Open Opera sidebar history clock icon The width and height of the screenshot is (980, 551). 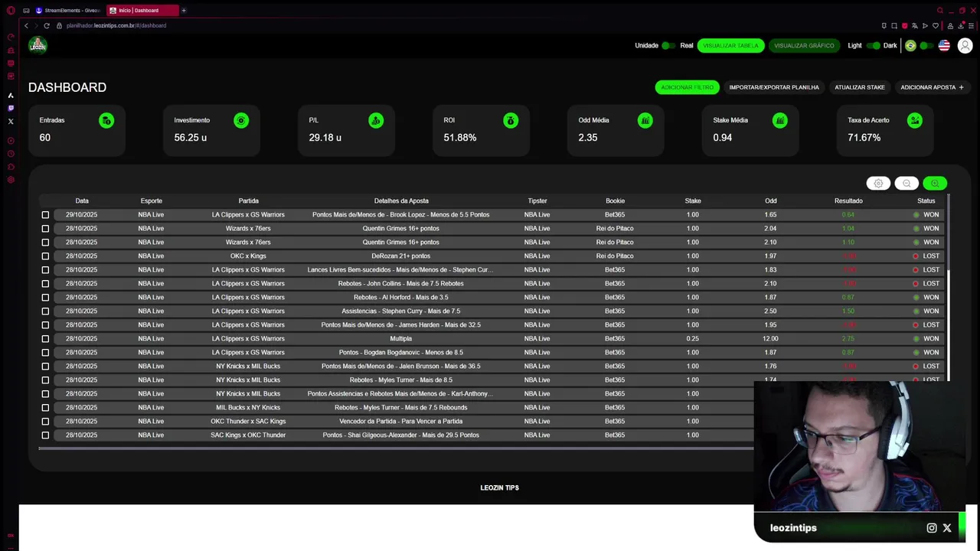pos(11,154)
